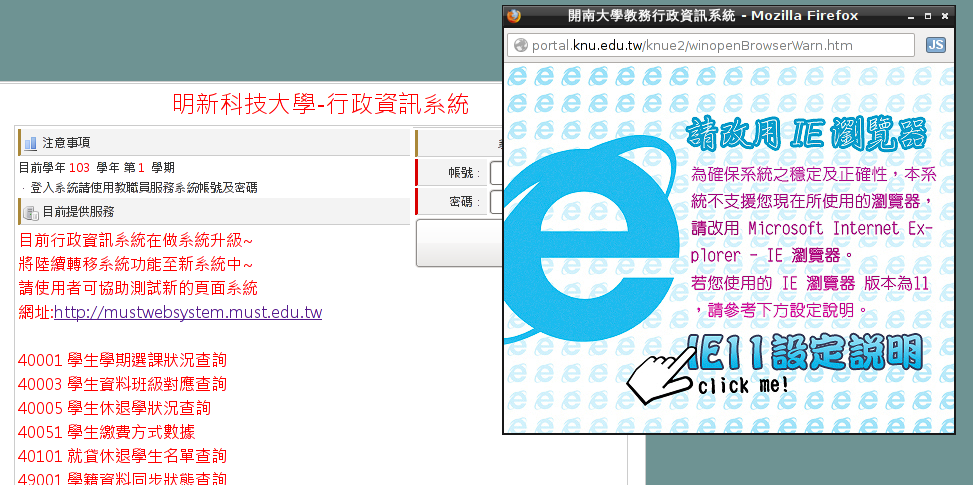Minimize the Firefox popup window
Screen dimensions: 973x485
point(911,16)
